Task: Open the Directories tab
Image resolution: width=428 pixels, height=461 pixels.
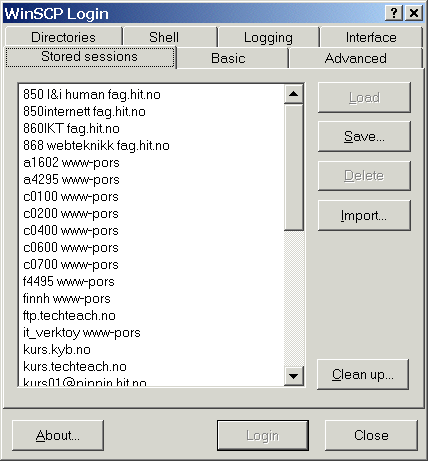Action: pos(63,37)
